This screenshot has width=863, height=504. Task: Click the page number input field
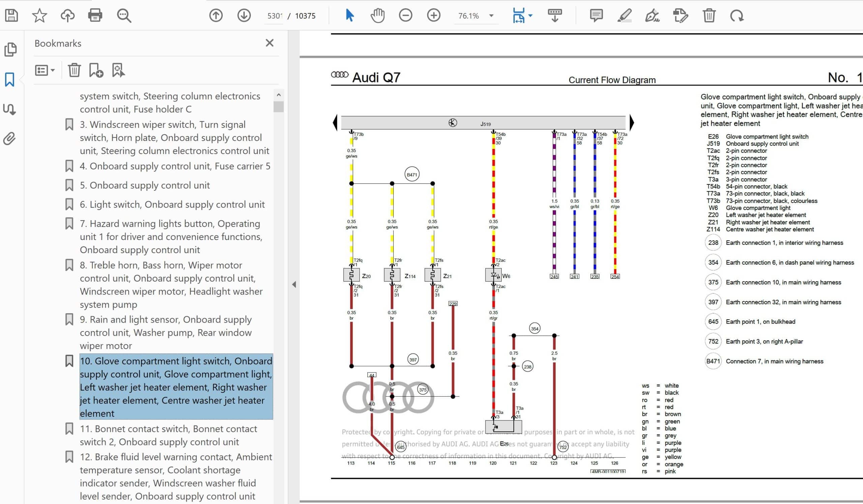[274, 16]
